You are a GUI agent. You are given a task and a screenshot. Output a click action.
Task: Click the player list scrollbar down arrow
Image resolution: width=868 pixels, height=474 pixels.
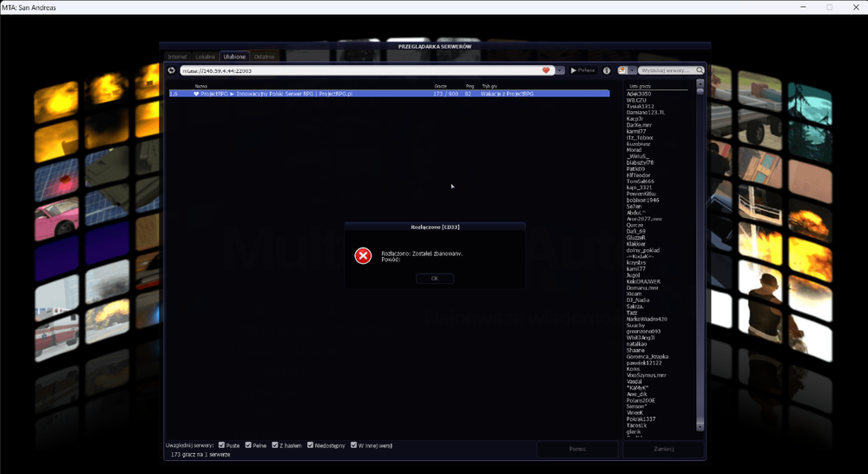(700, 427)
